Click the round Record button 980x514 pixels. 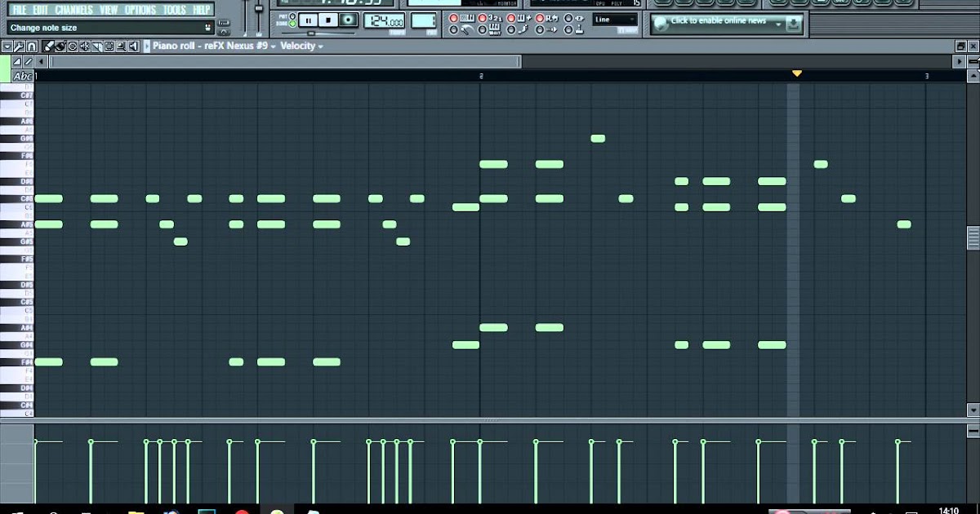tap(348, 20)
